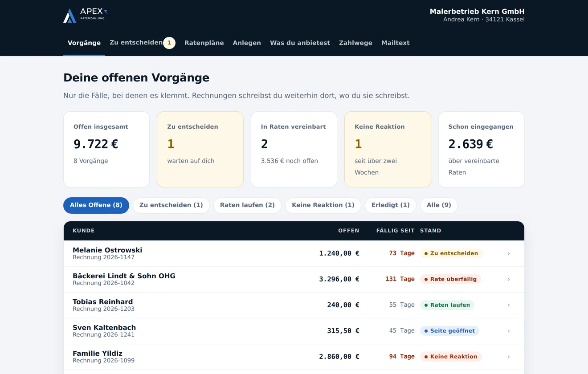
Task: Click the Raten laufen status badge
Action: [x=447, y=305]
